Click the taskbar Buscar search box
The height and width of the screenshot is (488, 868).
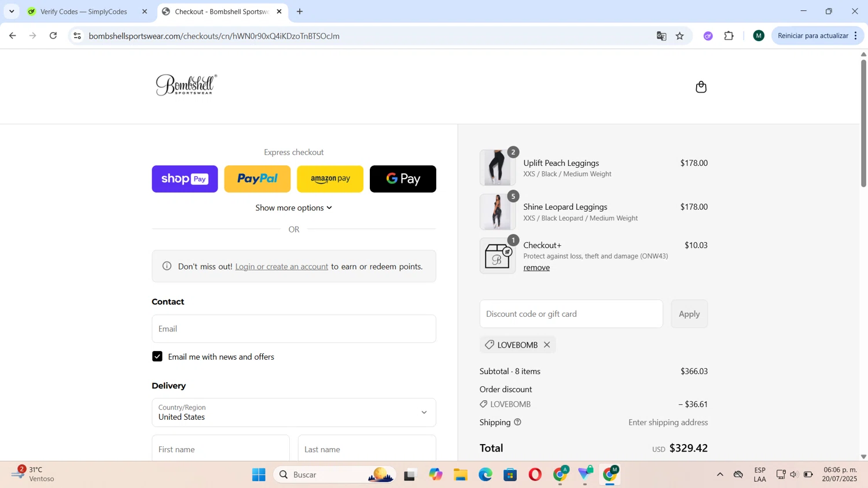334,475
